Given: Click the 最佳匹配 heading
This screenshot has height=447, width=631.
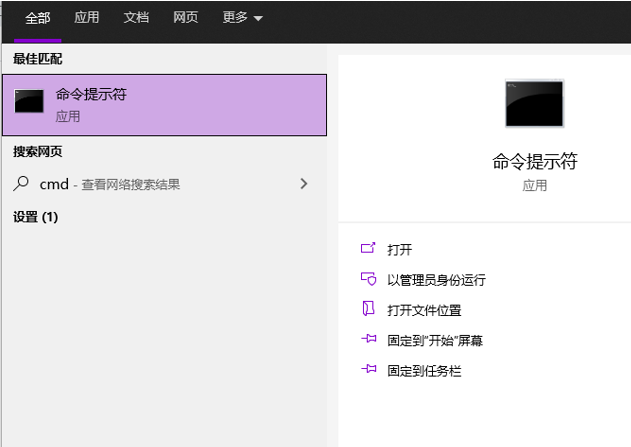Looking at the screenshot, I should [37, 59].
